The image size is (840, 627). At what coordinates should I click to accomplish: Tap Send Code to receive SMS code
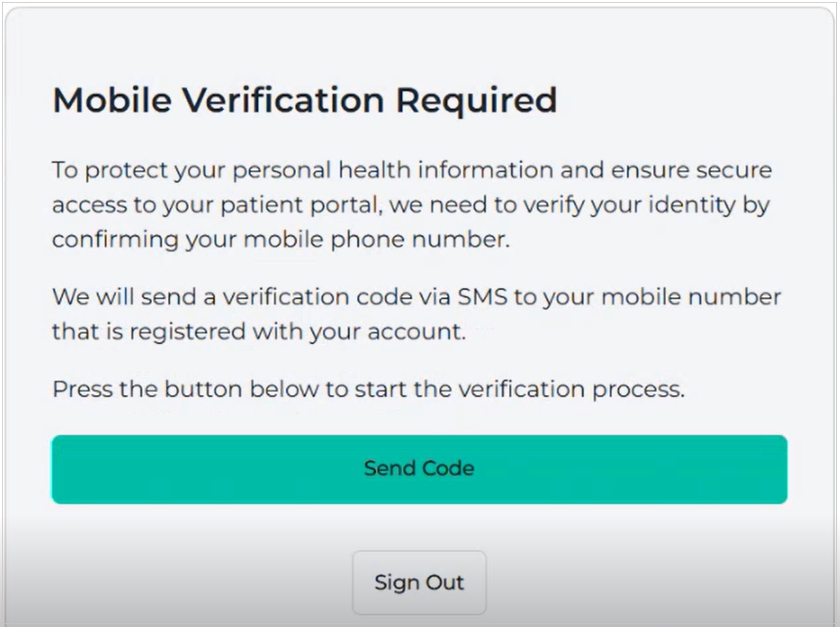[420, 468]
